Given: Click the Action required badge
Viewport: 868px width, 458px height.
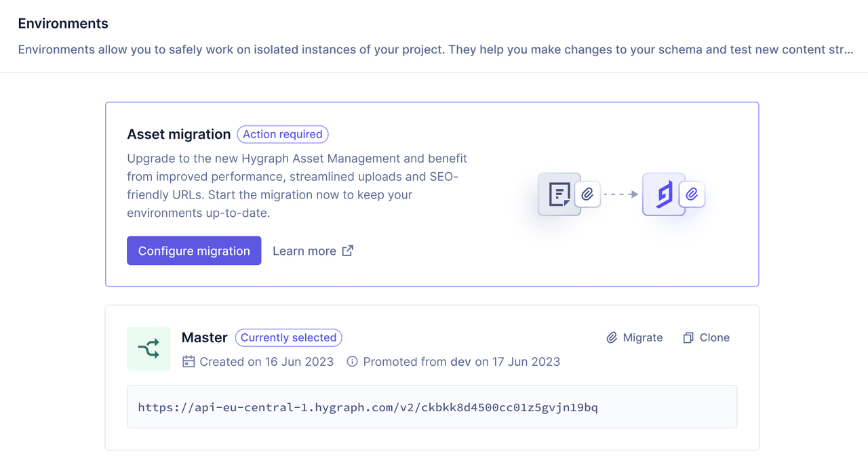Looking at the screenshot, I should click(x=282, y=134).
